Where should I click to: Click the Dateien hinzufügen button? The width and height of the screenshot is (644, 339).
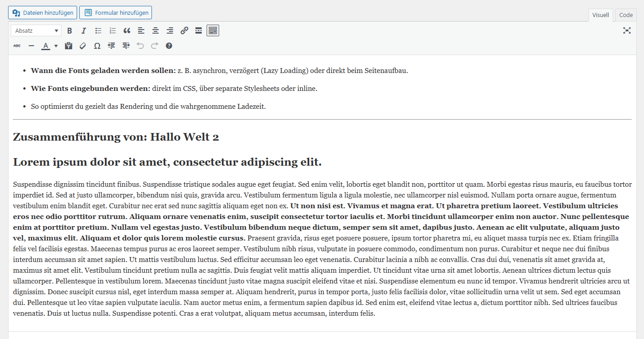[43, 13]
